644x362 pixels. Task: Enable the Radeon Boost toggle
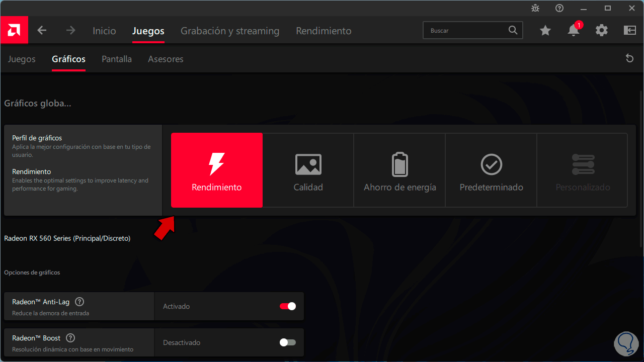pyautogui.click(x=288, y=342)
